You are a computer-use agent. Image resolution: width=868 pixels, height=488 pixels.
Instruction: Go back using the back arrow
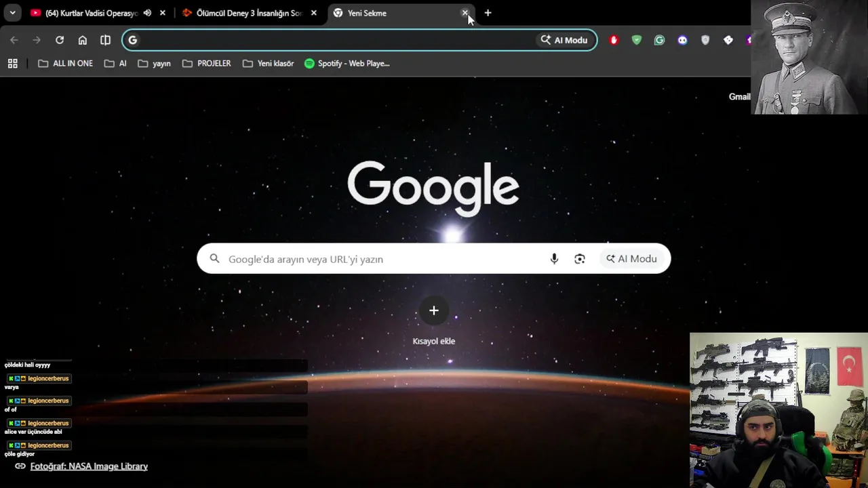click(14, 40)
